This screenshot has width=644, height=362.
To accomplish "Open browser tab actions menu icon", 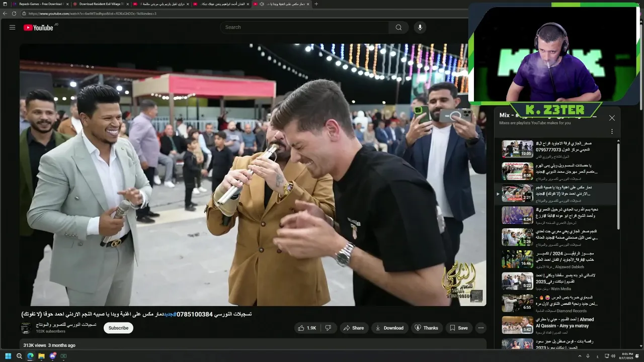I will (x=5, y=4).
